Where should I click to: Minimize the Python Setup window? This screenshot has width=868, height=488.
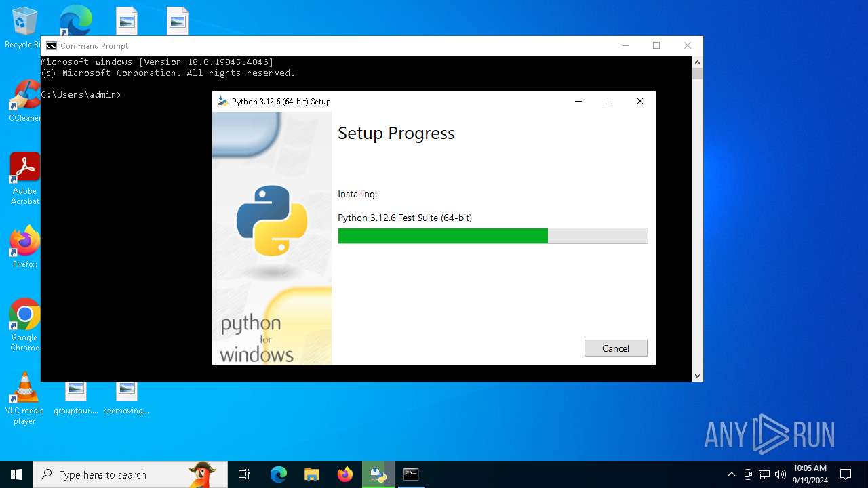pyautogui.click(x=578, y=102)
